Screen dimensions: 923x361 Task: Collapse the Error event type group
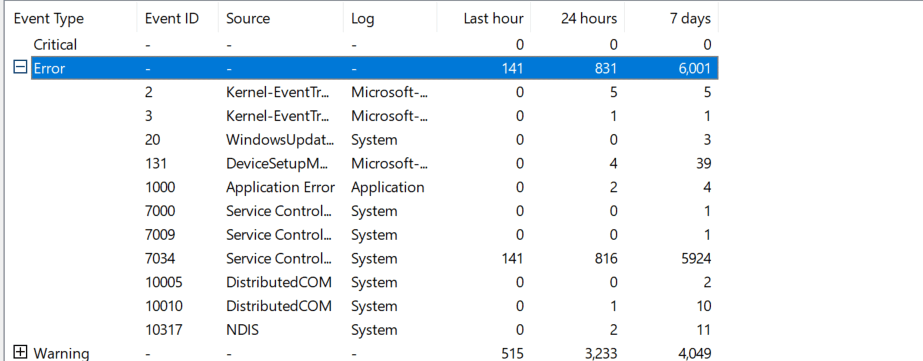20,68
